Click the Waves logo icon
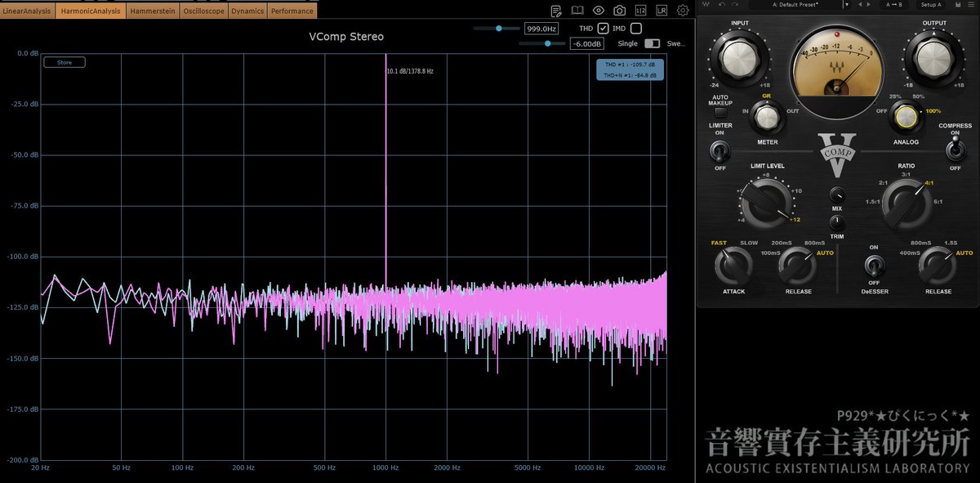This screenshot has height=483, width=980. tap(706, 4)
